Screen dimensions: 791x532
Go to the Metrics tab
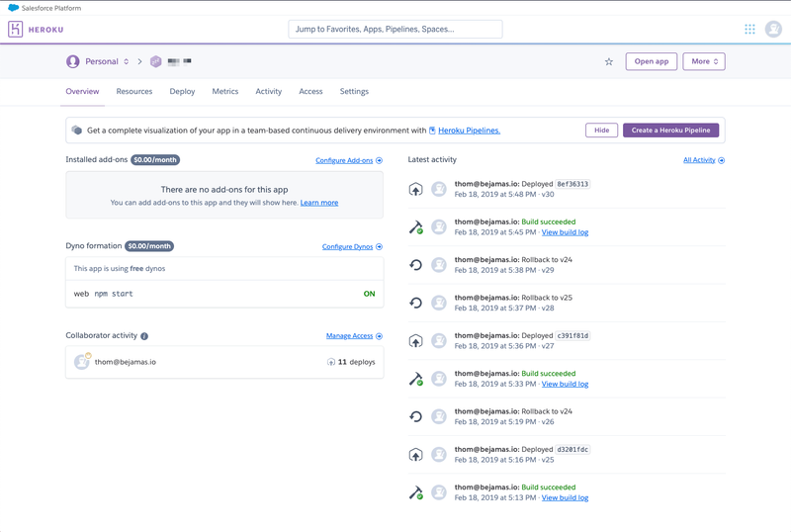(225, 91)
